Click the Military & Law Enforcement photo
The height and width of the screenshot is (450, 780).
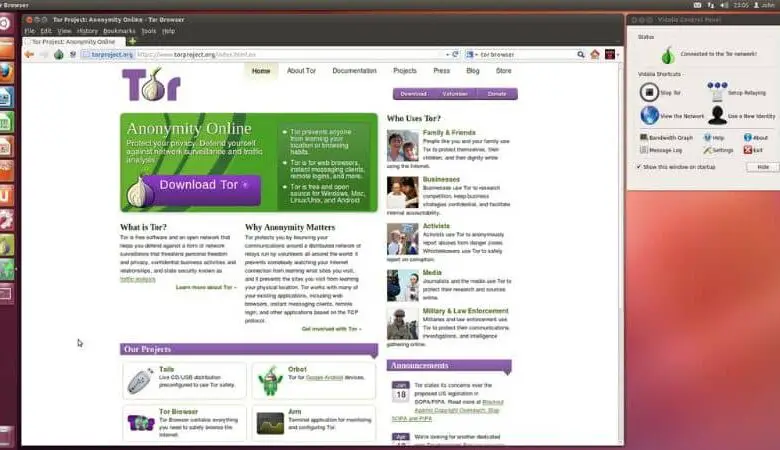pyautogui.click(x=402, y=324)
